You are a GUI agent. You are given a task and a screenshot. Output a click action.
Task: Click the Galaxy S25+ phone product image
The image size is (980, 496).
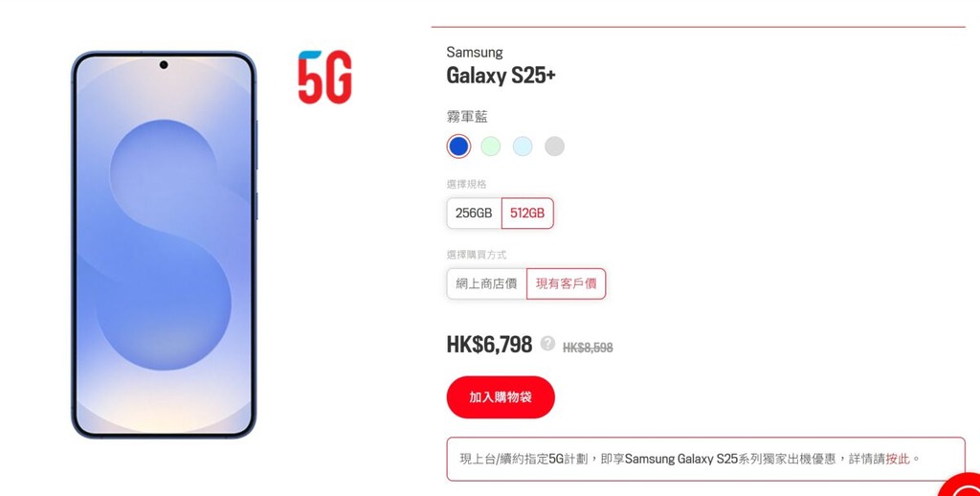(x=164, y=244)
